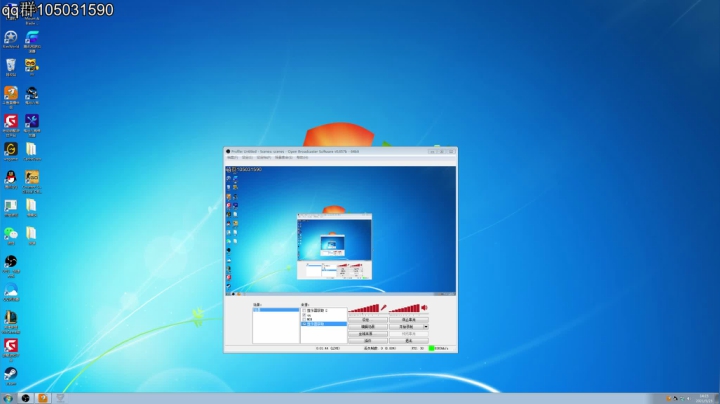Screen dimensions: 720x404
Task: Select the masked character desktop icon
Action: coord(32,93)
